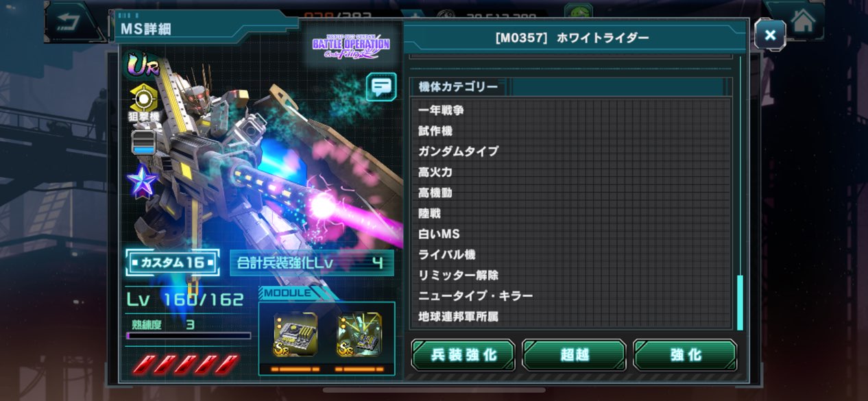Select the ガンダムタイプ category entry
868x401 pixels.
click(458, 151)
